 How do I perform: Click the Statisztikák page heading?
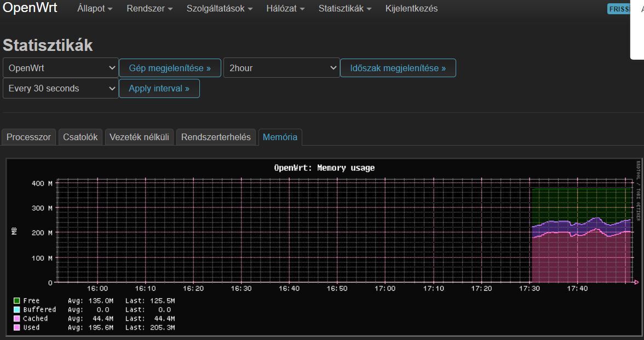tap(48, 45)
